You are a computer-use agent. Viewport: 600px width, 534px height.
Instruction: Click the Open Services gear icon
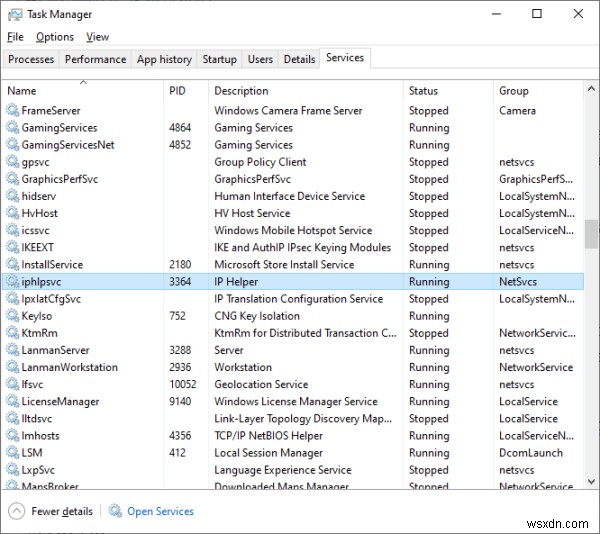[x=115, y=511]
